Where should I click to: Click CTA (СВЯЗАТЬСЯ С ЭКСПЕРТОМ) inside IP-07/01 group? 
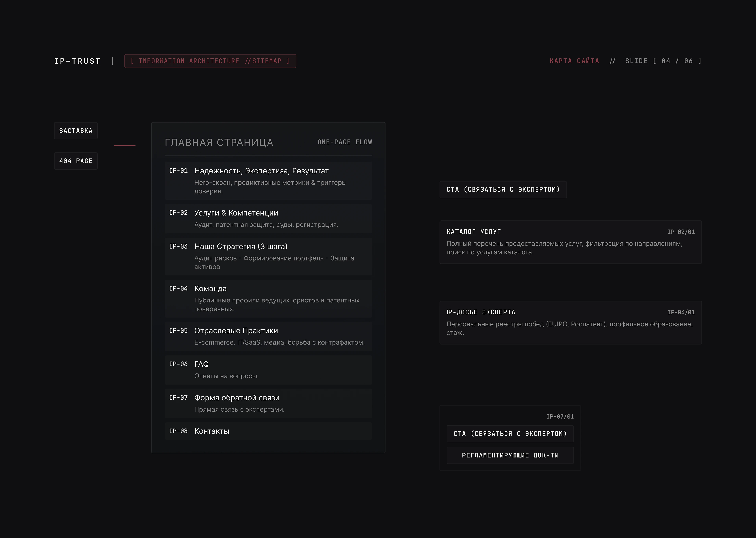coord(510,434)
